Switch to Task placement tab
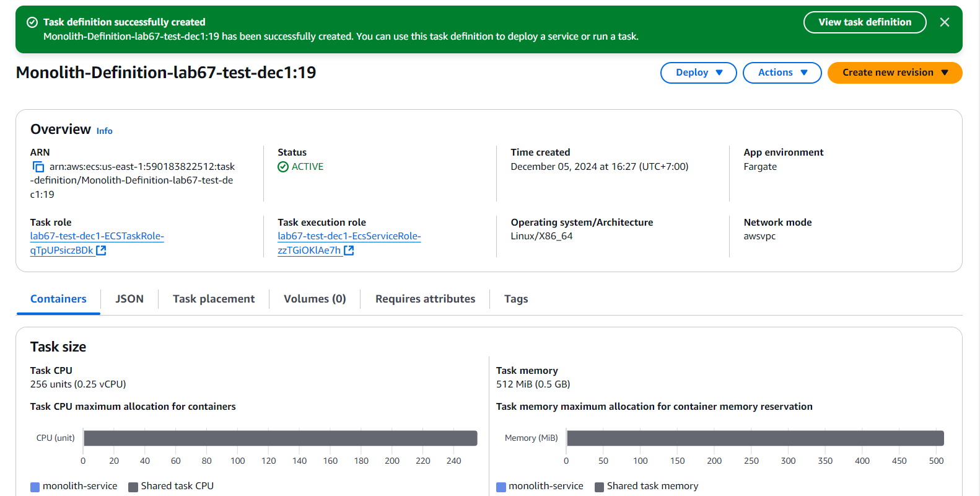The width and height of the screenshot is (980, 496). pos(214,299)
